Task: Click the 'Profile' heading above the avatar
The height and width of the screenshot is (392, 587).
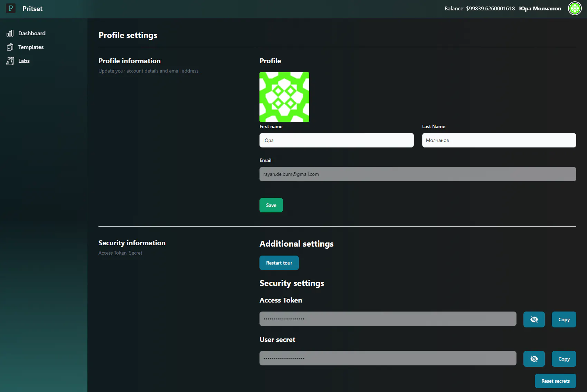Action: point(270,61)
